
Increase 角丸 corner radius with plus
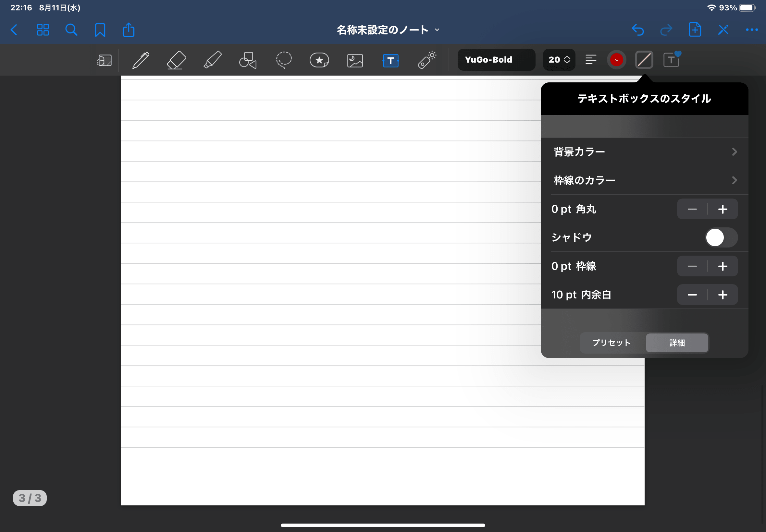(x=723, y=209)
